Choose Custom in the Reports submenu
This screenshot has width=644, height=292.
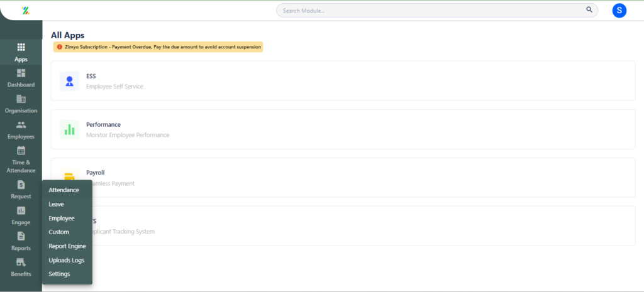(x=58, y=232)
